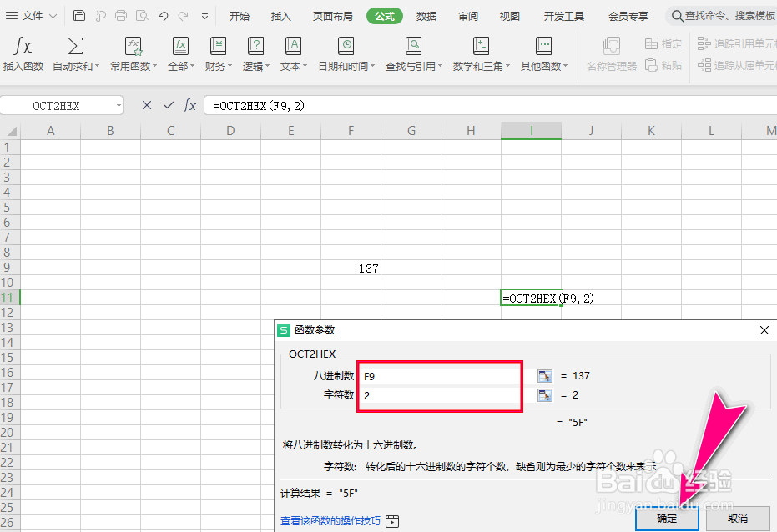777x532 pixels.
Task: Open the Other Functions (其他函数) icon
Action: [x=543, y=46]
